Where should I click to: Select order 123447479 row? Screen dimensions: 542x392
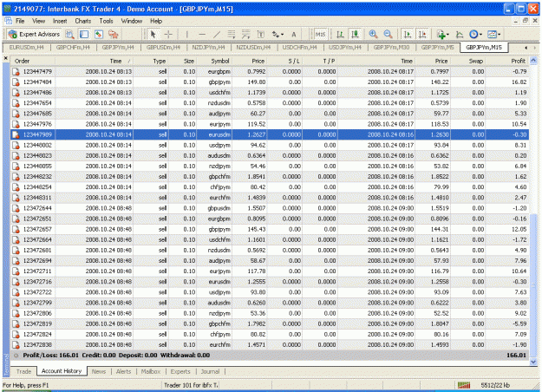270,72
